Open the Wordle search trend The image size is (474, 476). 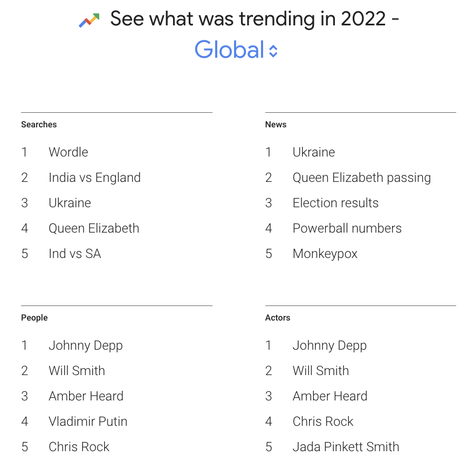tap(68, 152)
